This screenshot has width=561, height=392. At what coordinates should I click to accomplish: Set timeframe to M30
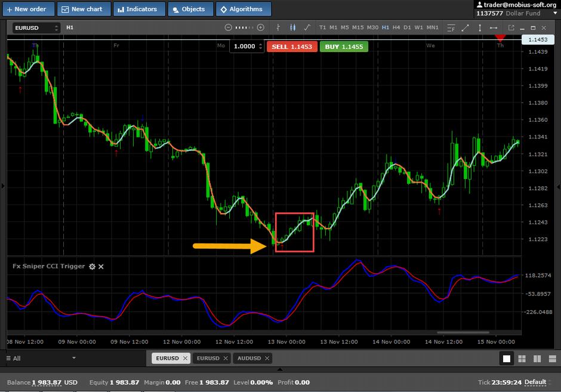click(x=372, y=27)
